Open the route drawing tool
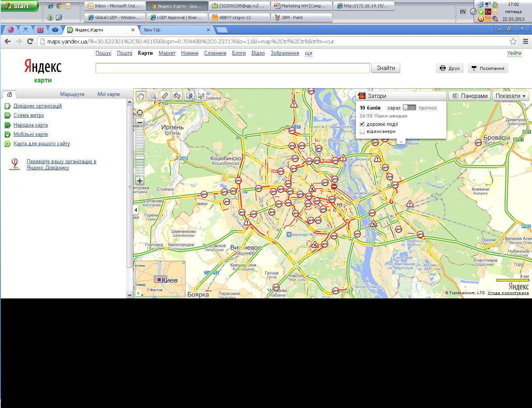The height and width of the screenshot is (408, 532). coord(177,96)
